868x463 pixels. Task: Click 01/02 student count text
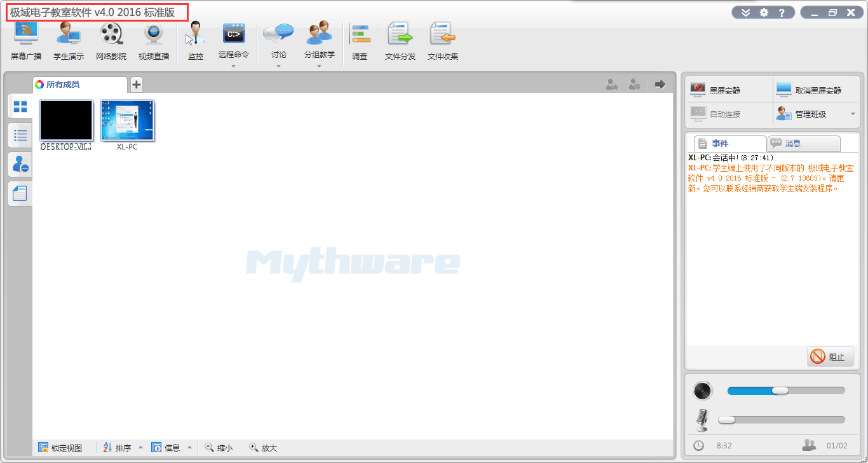pos(837,446)
